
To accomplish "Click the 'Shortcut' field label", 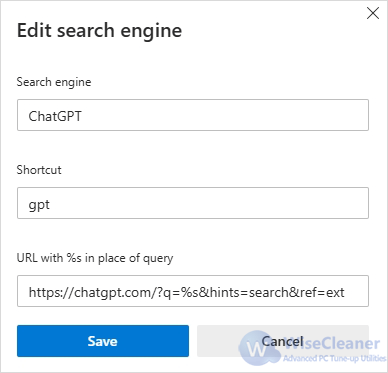I will click(39, 170).
